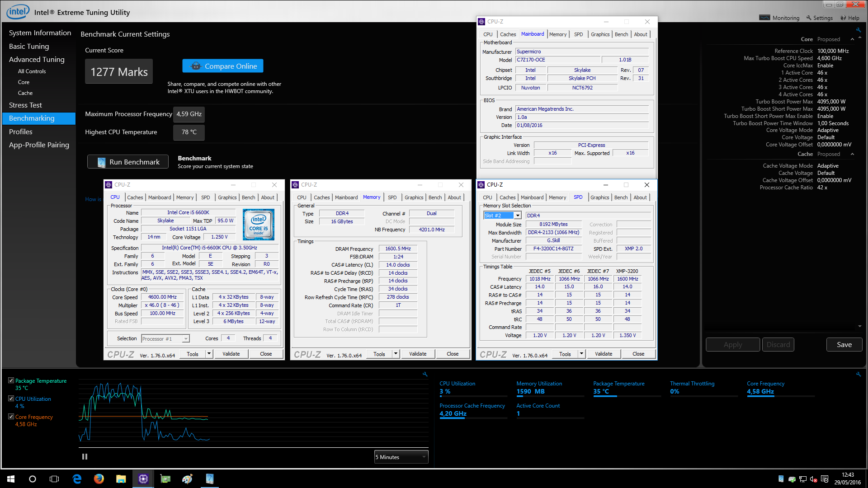Click CPU-Z window icon of Memory window
Viewport: 868px width, 488px height.
coord(295,185)
